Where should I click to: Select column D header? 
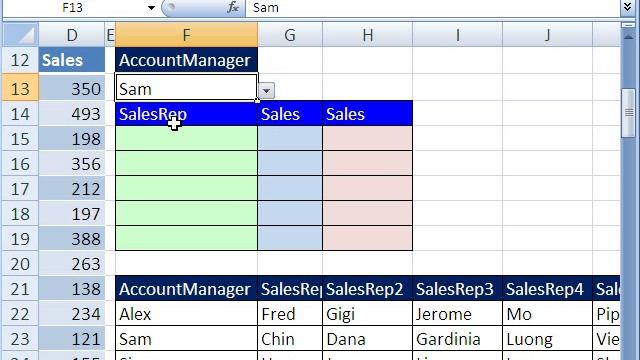[x=72, y=35]
